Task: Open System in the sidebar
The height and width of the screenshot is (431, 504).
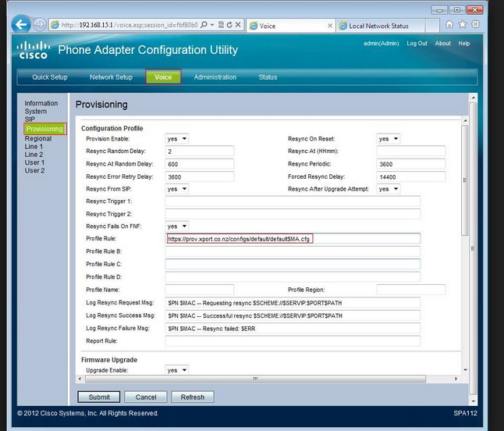Action: tap(36, 112)
